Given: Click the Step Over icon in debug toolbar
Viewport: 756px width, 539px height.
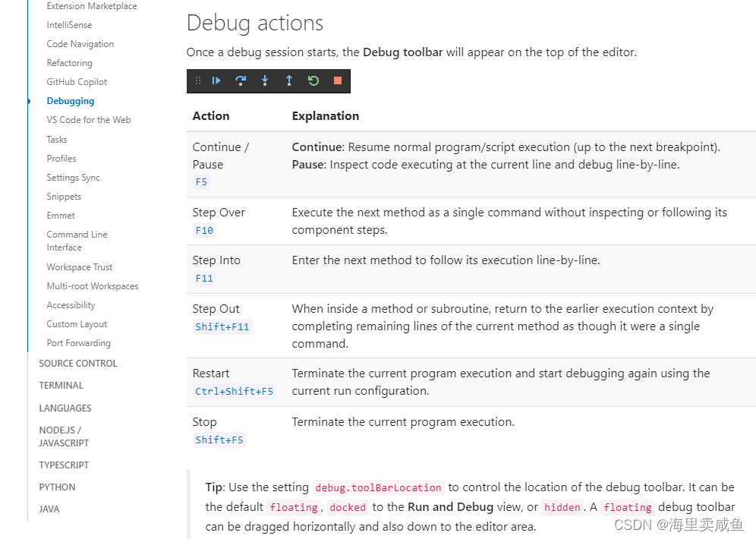Looking at the screenshot, I should pyautogui.click(x=241, y=80).
